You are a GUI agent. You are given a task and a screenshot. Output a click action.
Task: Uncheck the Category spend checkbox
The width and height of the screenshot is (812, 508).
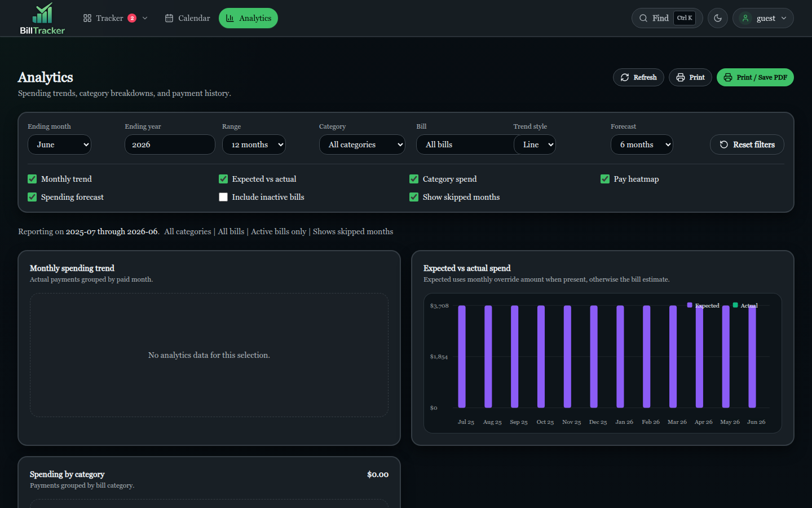(414, 179)
